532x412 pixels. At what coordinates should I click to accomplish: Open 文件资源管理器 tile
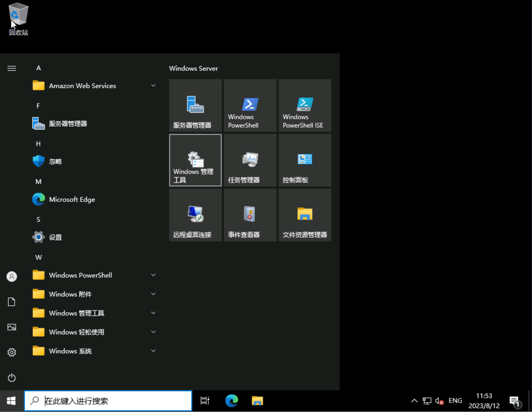[x=304, y=215]
